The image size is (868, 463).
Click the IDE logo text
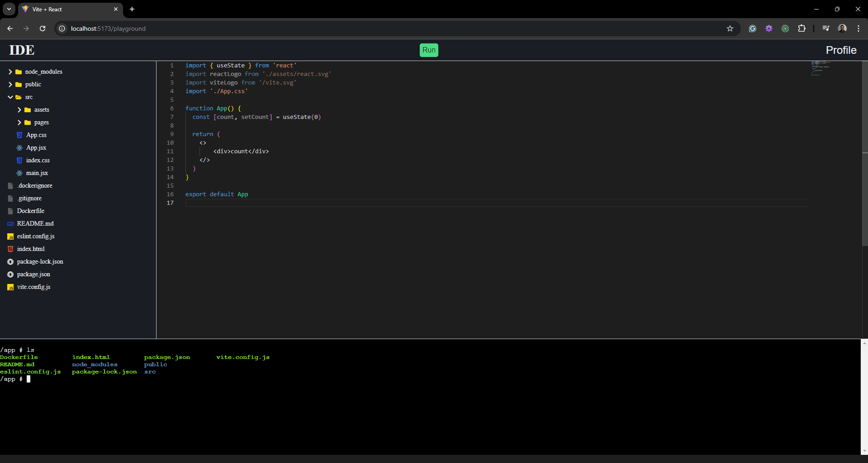(22, 50)
